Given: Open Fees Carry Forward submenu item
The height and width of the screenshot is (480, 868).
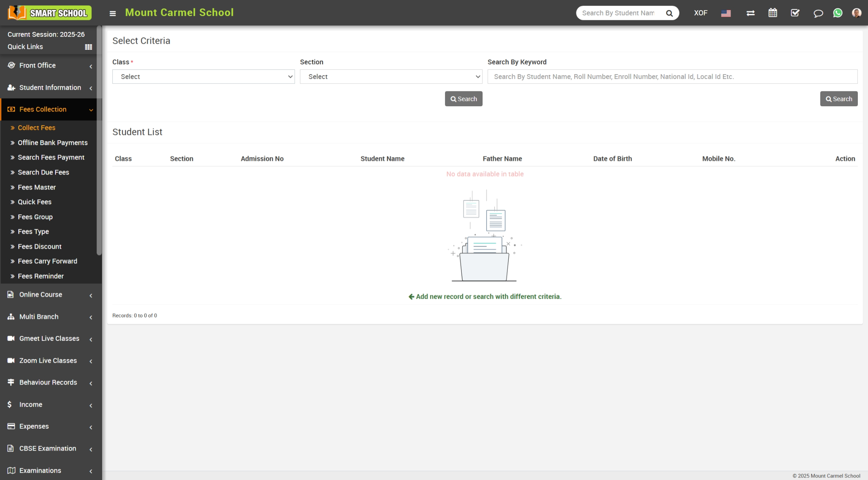Looking at the screenshot, I should [x=47, y=261].
